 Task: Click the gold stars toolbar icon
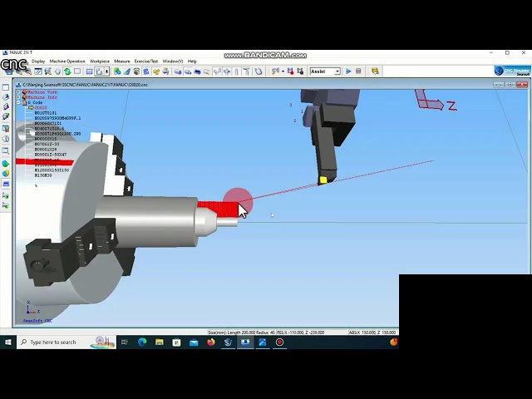coord(156,71)
